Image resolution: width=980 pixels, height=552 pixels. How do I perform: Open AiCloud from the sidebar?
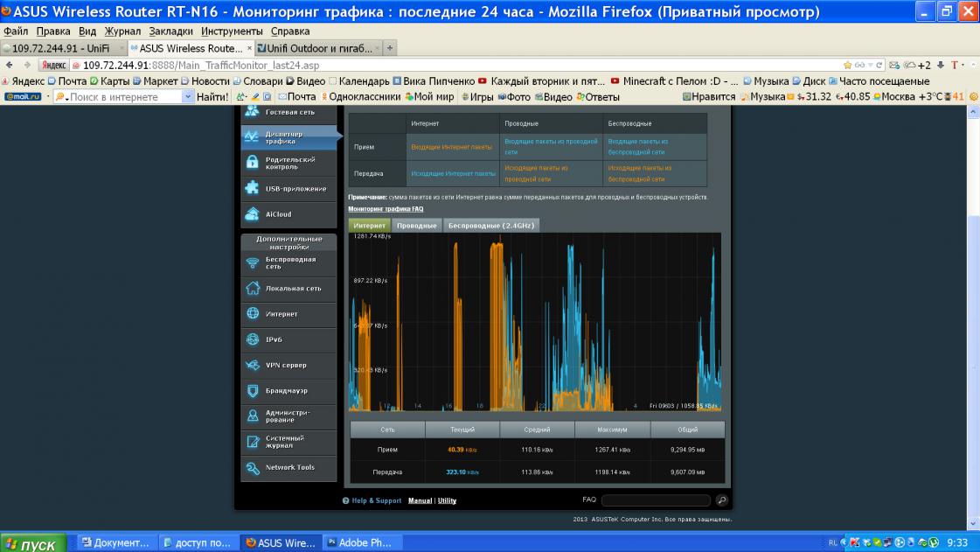pyautogui.click(x=288, y=214)
